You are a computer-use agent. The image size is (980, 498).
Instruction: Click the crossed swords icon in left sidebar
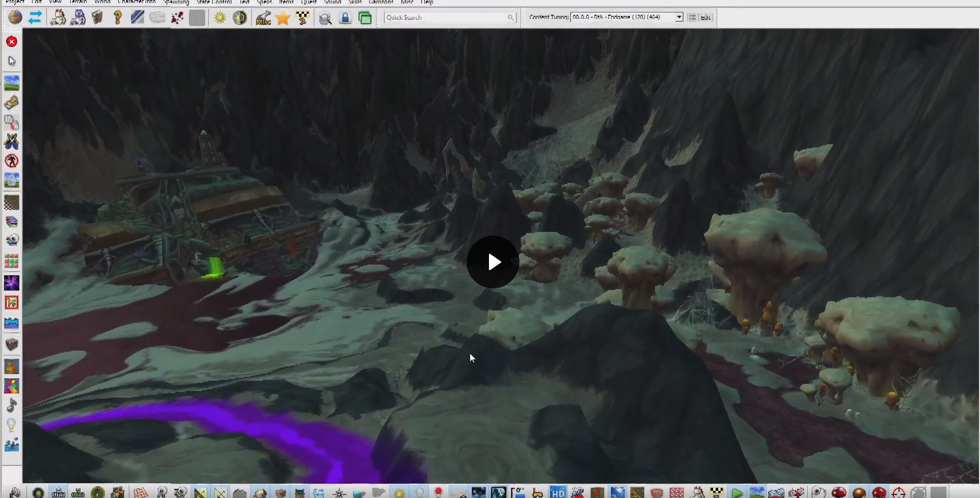pos(12,141)
